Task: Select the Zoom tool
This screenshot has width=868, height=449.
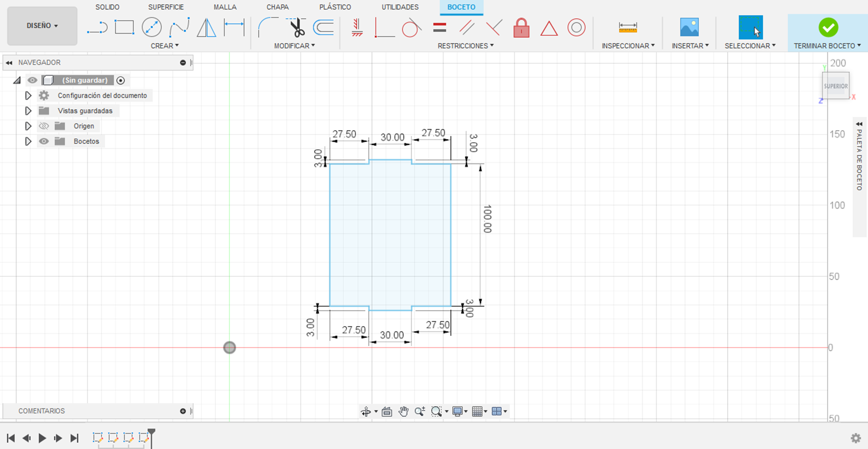Action: (420, 412)
